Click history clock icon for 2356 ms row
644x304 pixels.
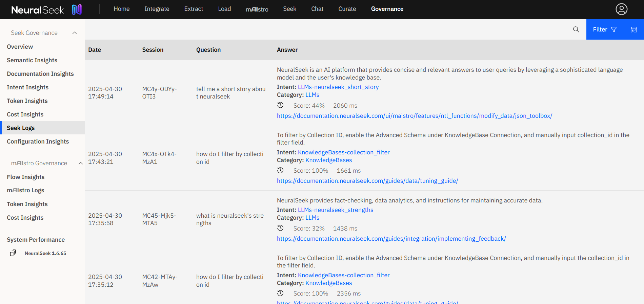tap(280, 293)
